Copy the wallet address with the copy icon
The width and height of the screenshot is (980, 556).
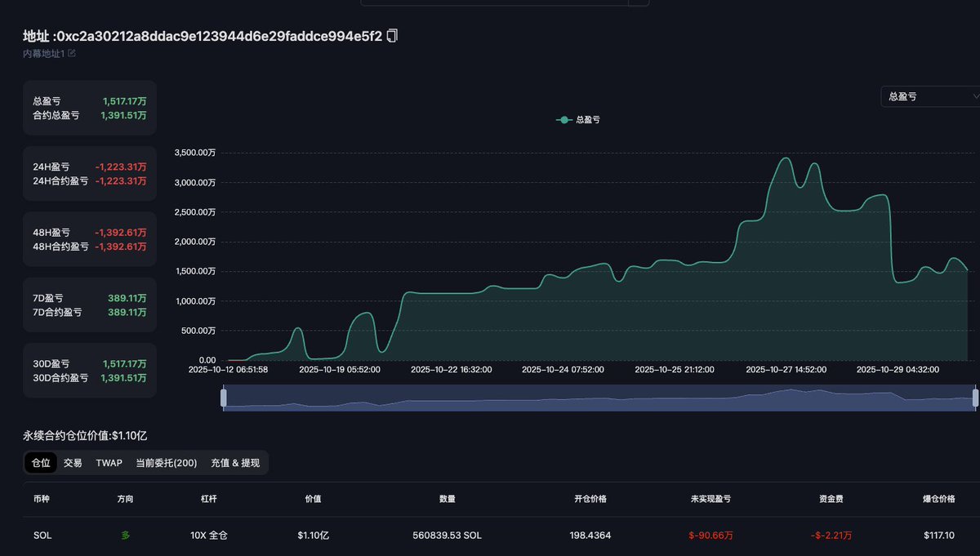click(393, 36)
